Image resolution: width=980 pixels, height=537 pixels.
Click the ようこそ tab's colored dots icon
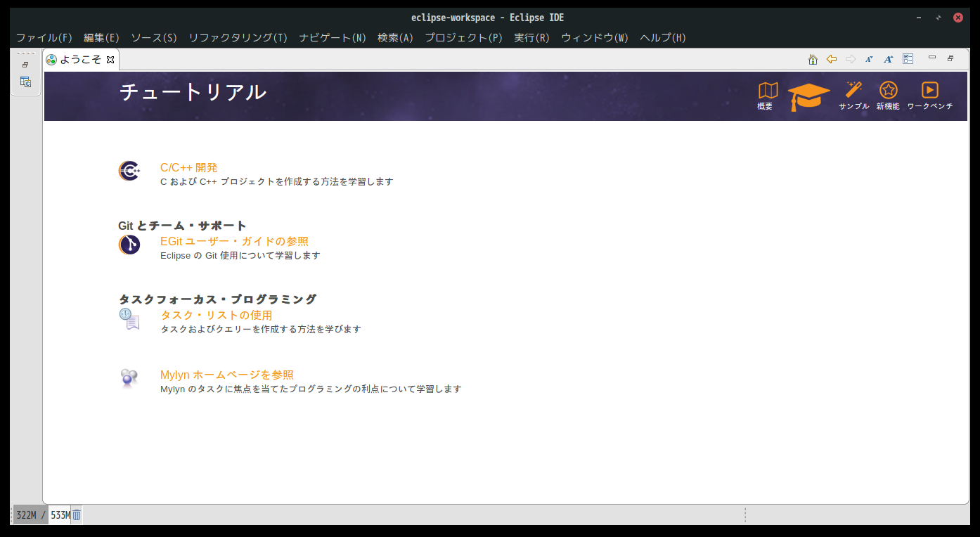(x=51, y=60)
